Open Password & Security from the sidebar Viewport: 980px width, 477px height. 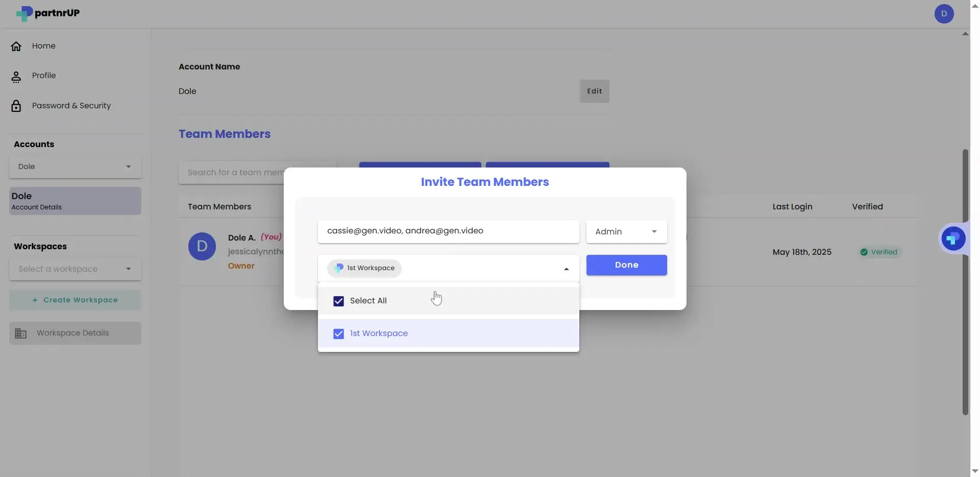[71, 106]
